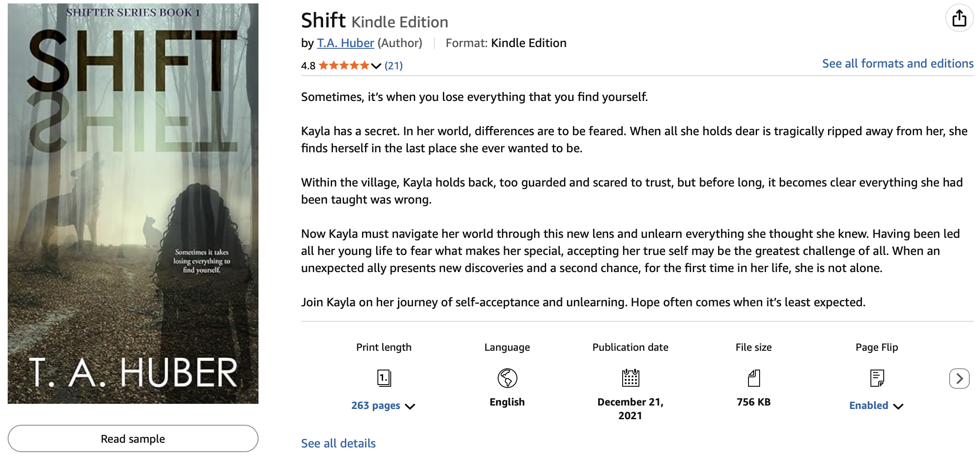Open T.A. Huber author link
The width and height of the screenshot is (980, 456).
(x=345, y=43)
